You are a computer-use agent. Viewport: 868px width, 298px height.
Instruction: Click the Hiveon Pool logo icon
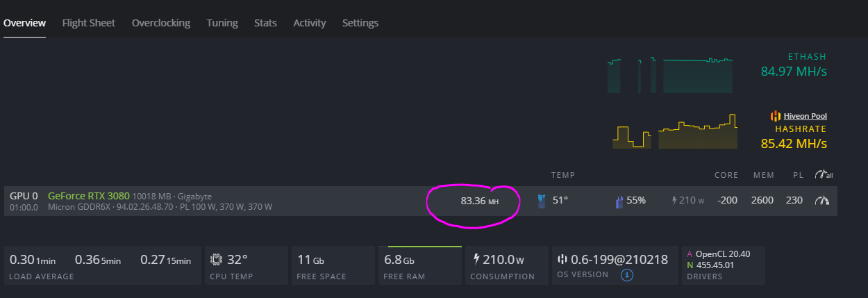[x=776, y=116]
